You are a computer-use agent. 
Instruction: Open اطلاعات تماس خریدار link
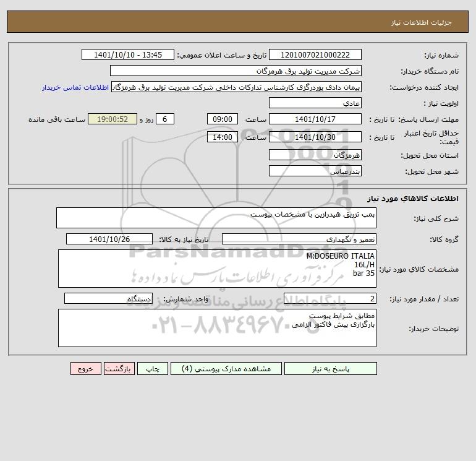(x=75, y=87)
